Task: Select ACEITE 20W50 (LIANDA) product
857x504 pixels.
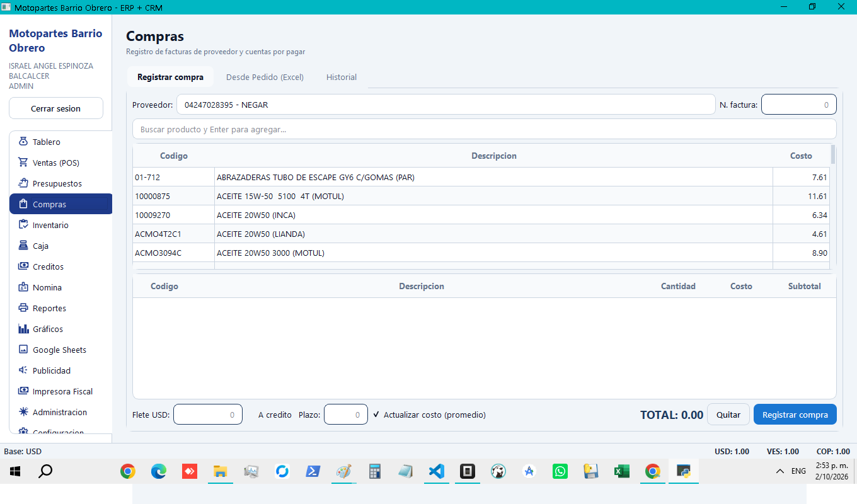Action: click(x=481, y=234)
